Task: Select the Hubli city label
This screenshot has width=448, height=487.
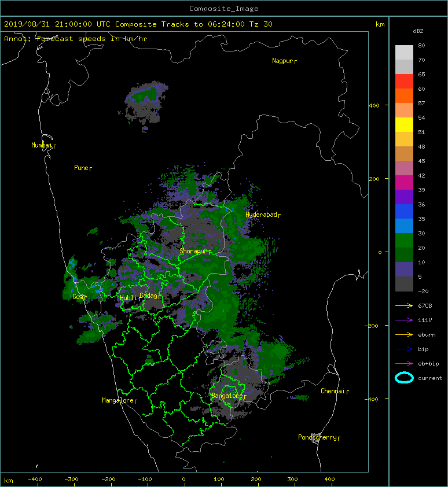Action: [x=130, y=298]
